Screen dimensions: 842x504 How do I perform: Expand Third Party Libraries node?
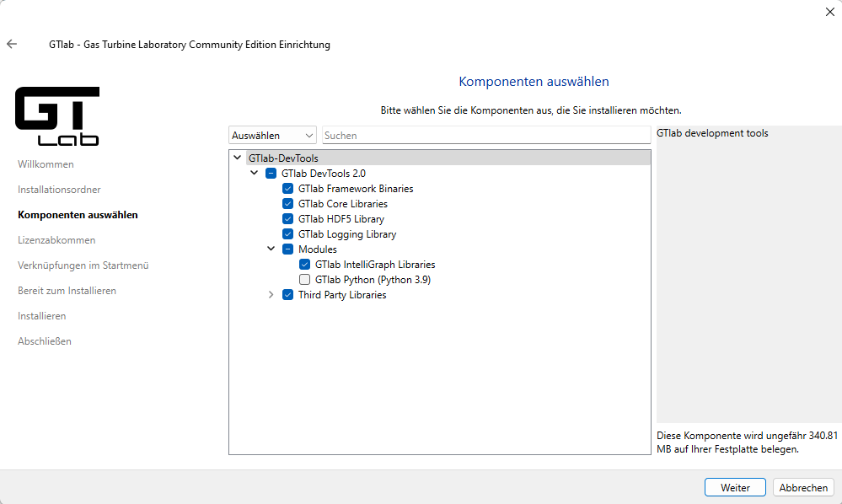(271, 295)
